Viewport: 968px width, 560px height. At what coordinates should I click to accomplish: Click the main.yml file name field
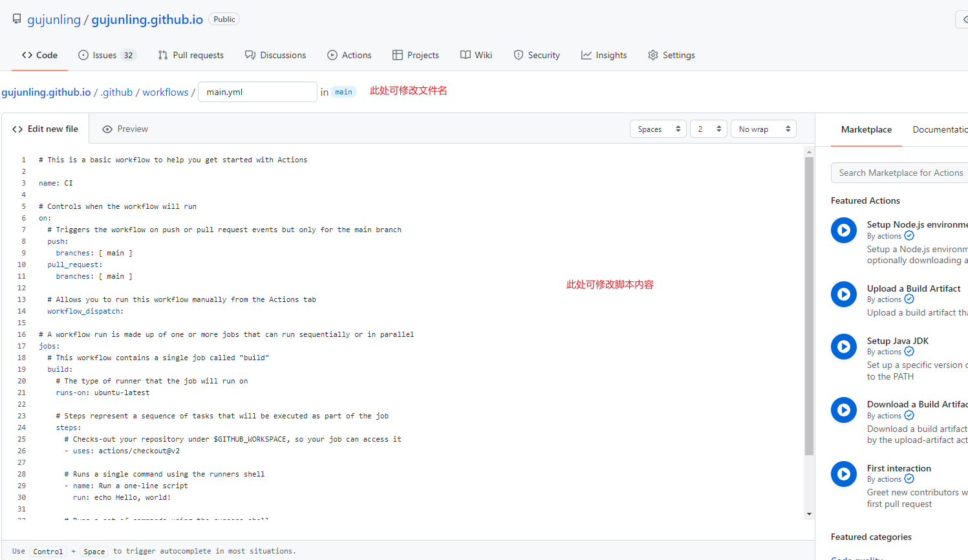pos(257,92)
